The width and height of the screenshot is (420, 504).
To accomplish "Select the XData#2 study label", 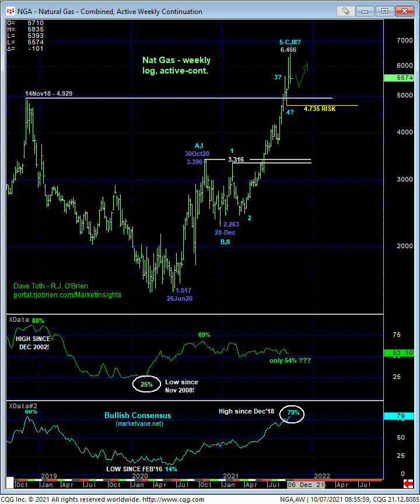I will point(22,405).
